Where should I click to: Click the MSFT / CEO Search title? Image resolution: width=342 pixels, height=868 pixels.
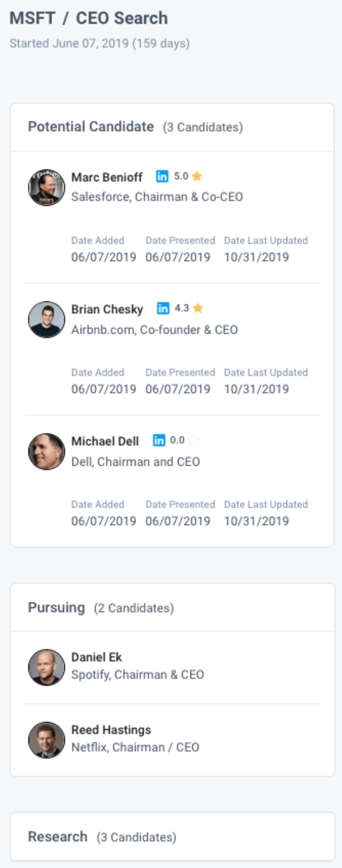[89, 18]
